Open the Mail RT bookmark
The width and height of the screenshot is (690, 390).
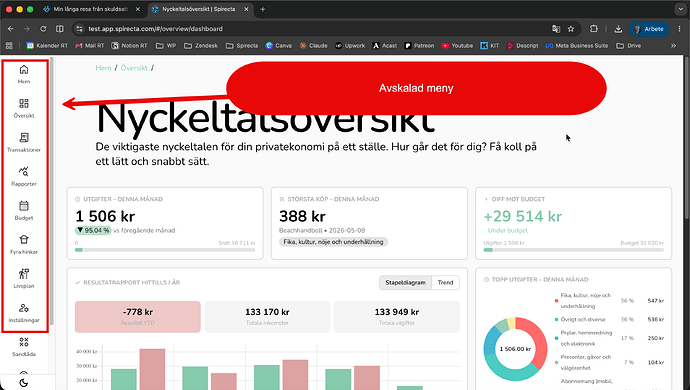(90, 45)
